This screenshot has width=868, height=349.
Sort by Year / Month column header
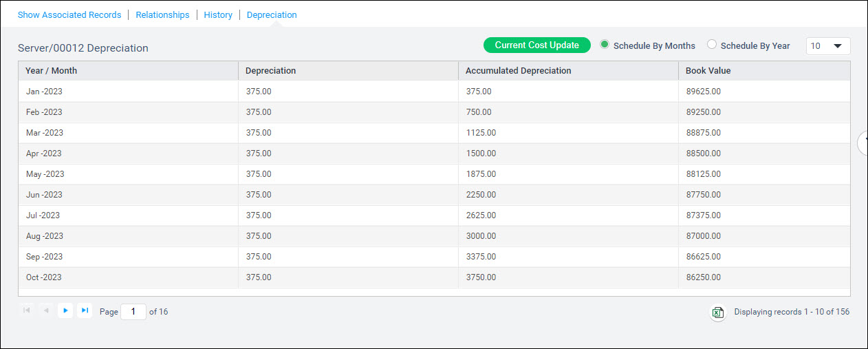coord(52,71)
